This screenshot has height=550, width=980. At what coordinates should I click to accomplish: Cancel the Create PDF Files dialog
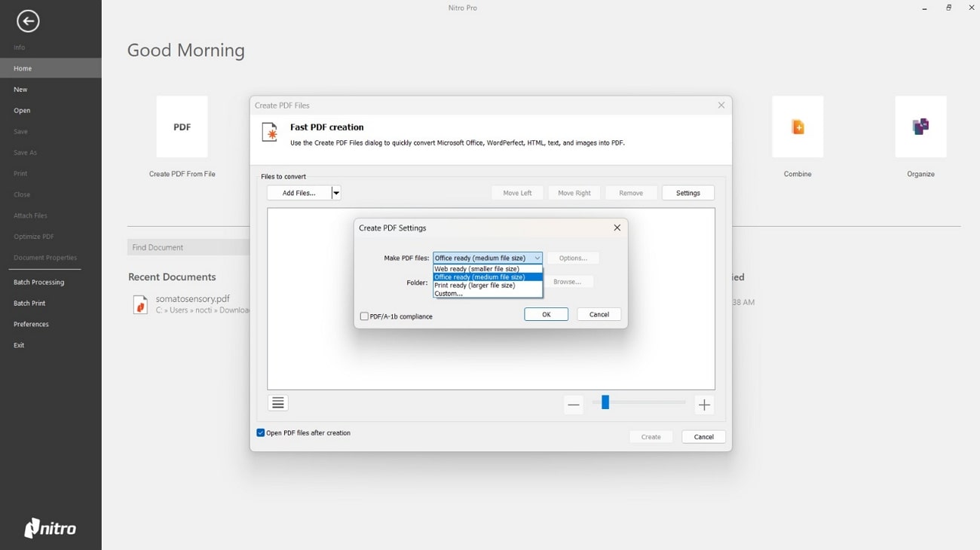click(703, 437)
